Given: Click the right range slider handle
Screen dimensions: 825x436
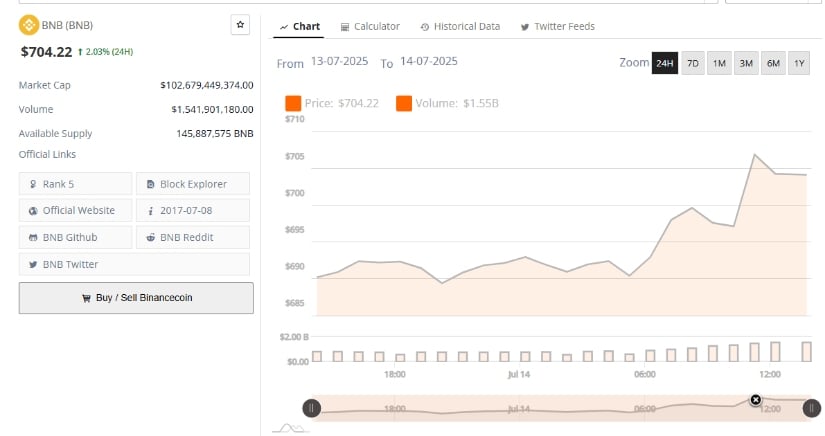Looking at the screenshot, I should coord(812,408).
